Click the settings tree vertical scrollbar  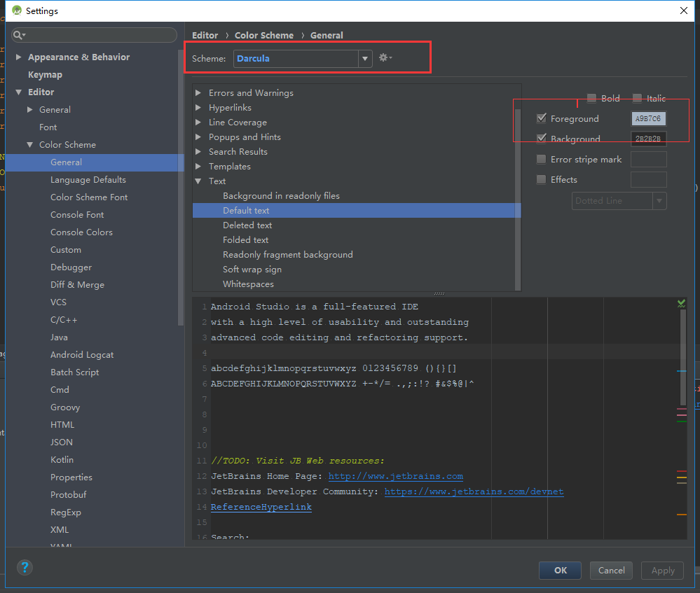[181, 188]
